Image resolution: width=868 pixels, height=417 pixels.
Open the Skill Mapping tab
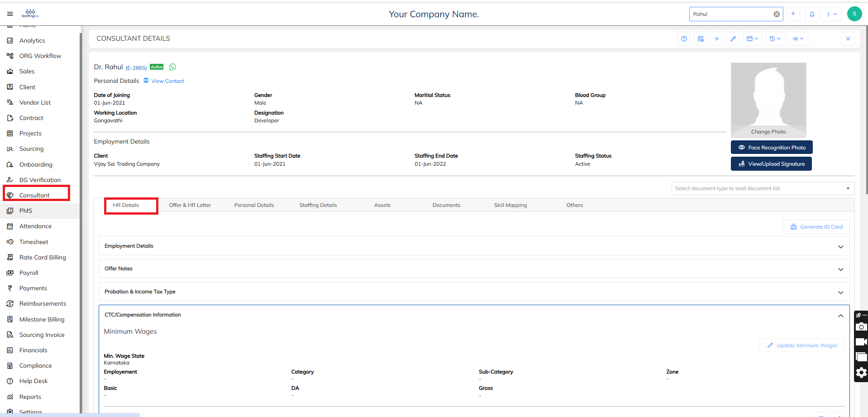click(510, 205)
